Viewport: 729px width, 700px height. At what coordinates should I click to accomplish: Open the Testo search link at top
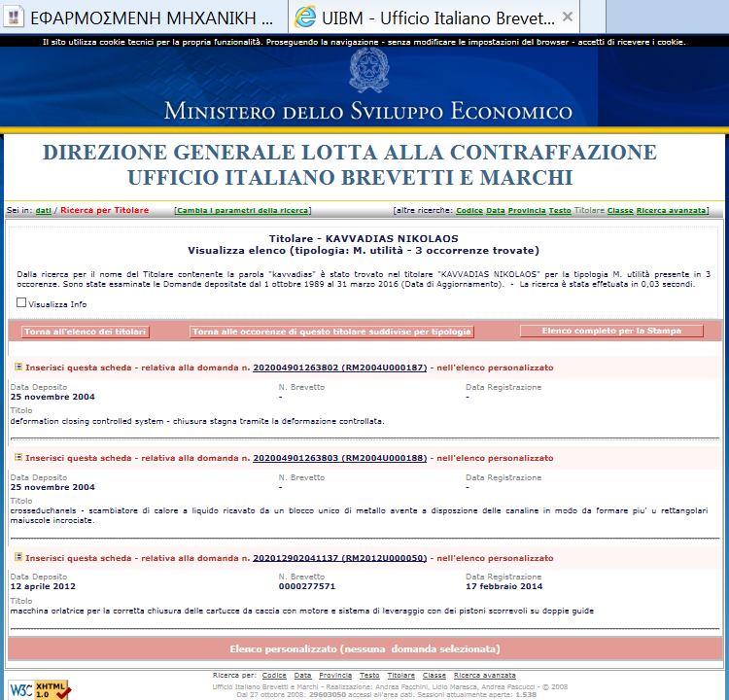click(x=560, y=211)
